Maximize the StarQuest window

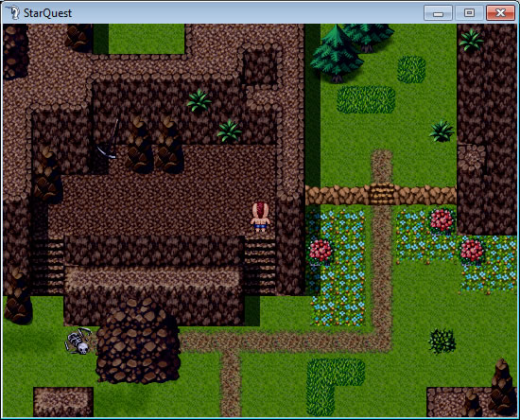tap(469, 13)
